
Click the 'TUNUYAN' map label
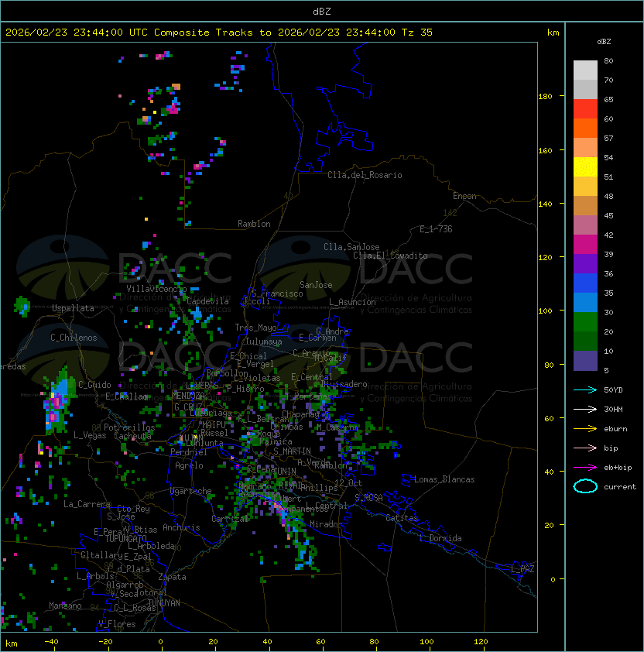pyautogui.click(x=164, y=603)
